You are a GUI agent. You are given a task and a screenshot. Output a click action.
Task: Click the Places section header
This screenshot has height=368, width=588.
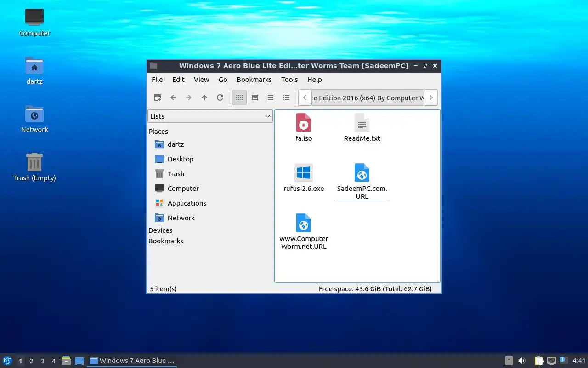[158, 132]
